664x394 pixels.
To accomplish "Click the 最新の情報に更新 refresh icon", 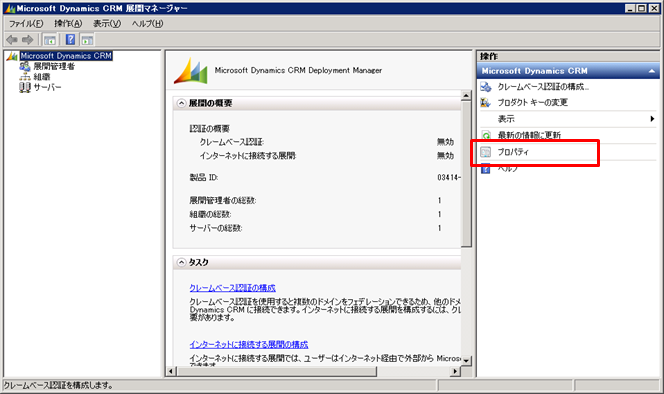I will pos(486,136).
